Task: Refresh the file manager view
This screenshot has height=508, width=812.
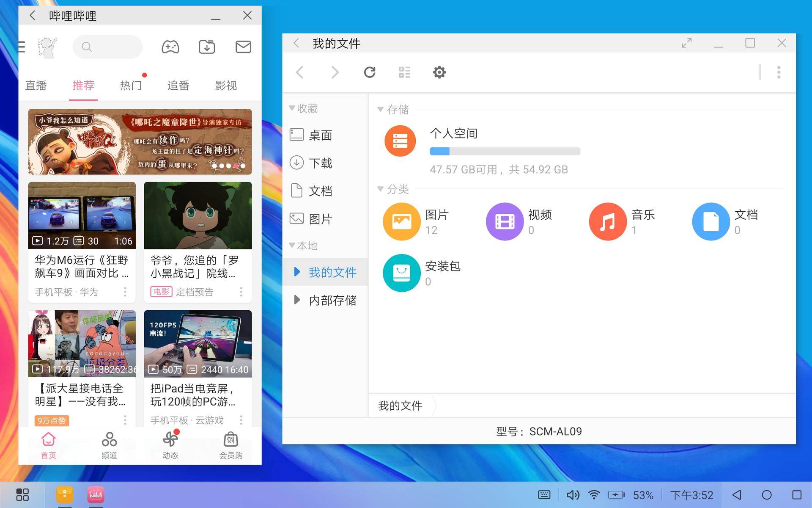Action: tap(370, 72)
